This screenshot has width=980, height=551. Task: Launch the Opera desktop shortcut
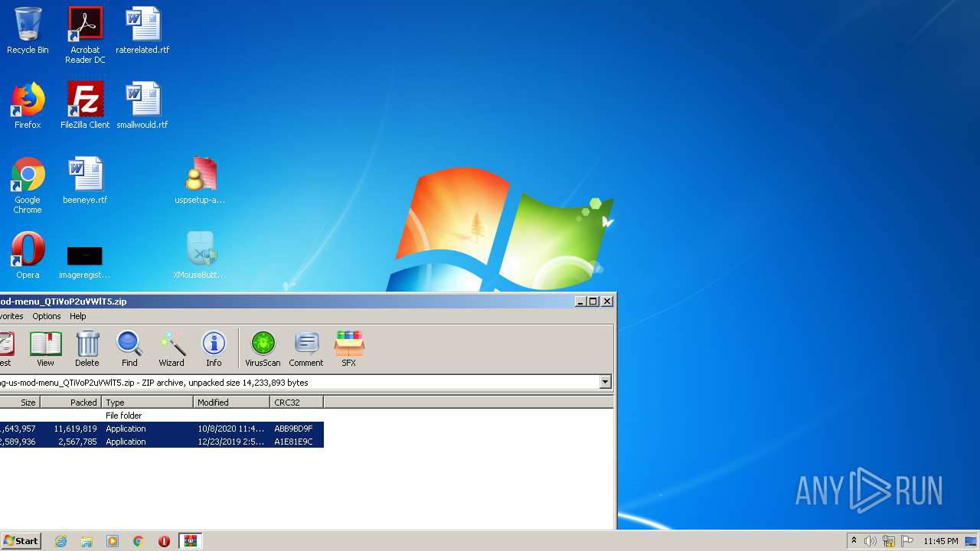coord(28,256)
